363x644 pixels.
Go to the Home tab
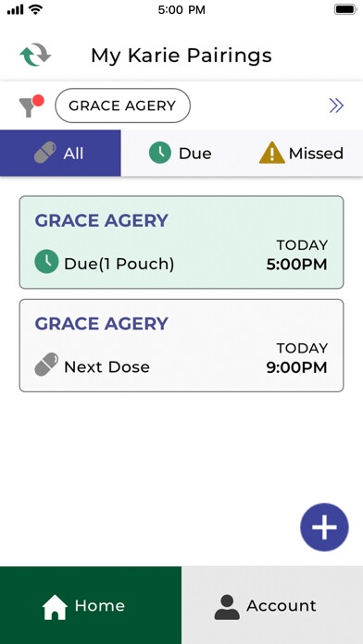tap(91, 605)
